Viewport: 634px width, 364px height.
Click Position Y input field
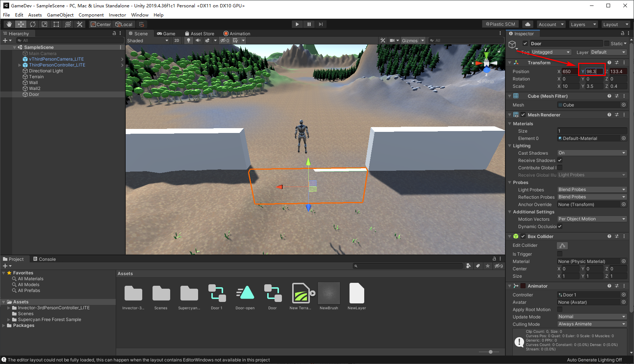tap(594, 72)
